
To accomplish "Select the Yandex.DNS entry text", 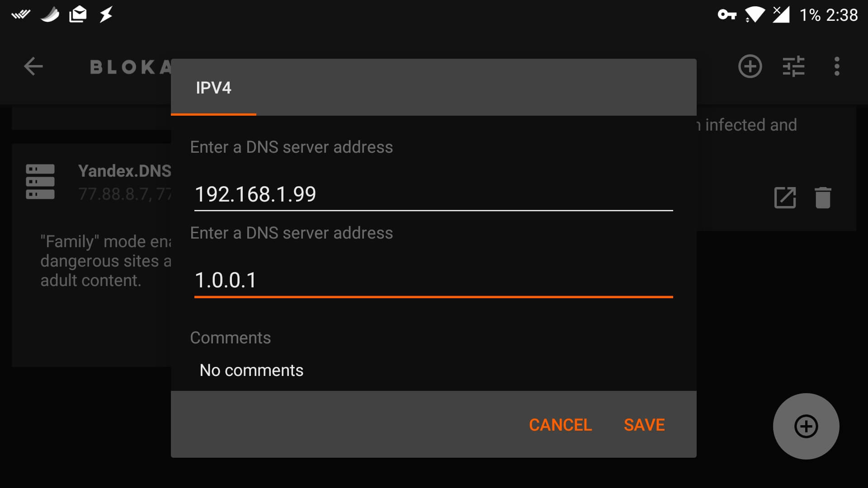I will (124, 172).
